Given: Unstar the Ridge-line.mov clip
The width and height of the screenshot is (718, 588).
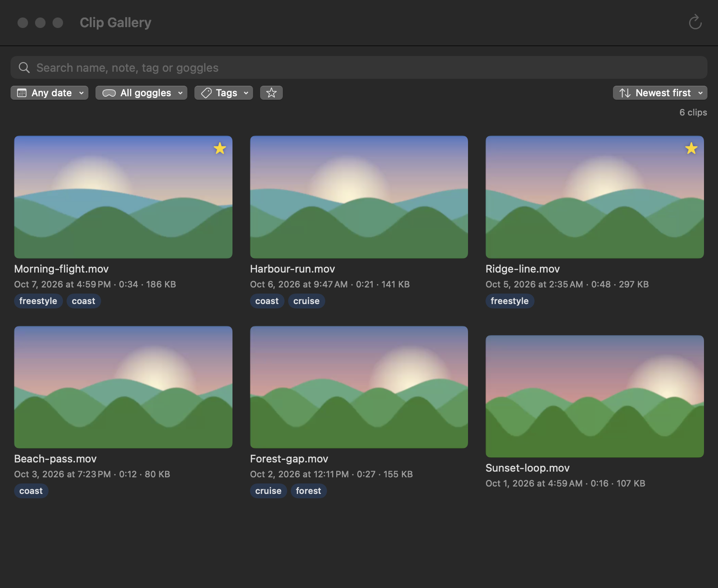Looking at the screenshot, I should (x=691, y=148).
